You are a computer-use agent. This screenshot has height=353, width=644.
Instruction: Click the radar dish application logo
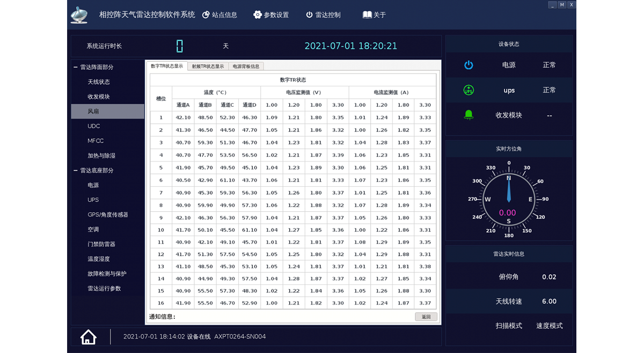[79, 15]
